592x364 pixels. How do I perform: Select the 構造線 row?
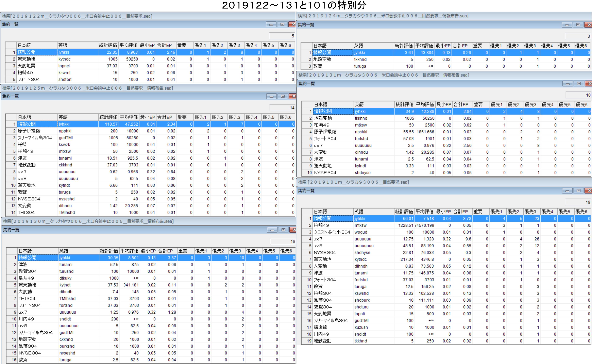[320, 327]
